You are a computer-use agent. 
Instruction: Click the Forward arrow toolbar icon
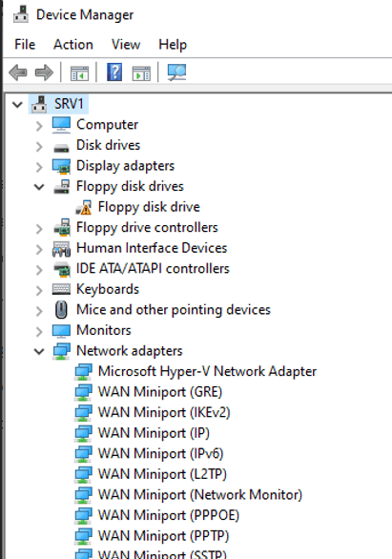point(44,72)
